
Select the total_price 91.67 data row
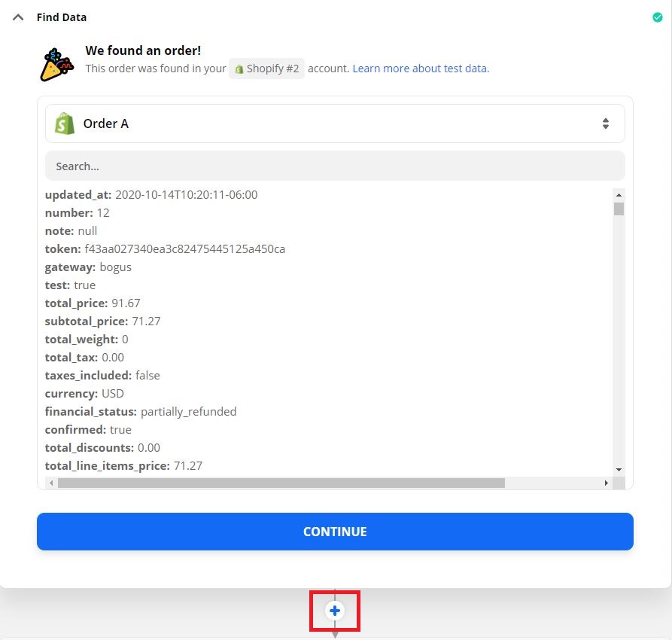pyautogui.click(x=93, y=303)
